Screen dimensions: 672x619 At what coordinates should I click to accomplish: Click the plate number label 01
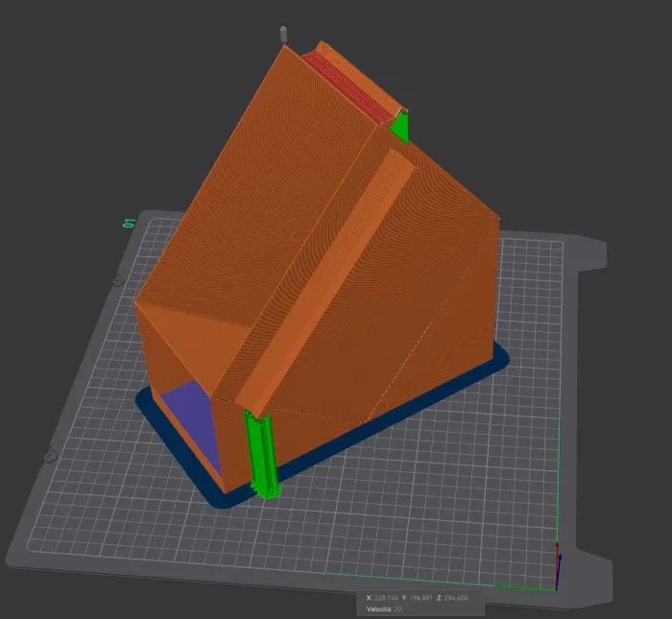click(128, 224)
